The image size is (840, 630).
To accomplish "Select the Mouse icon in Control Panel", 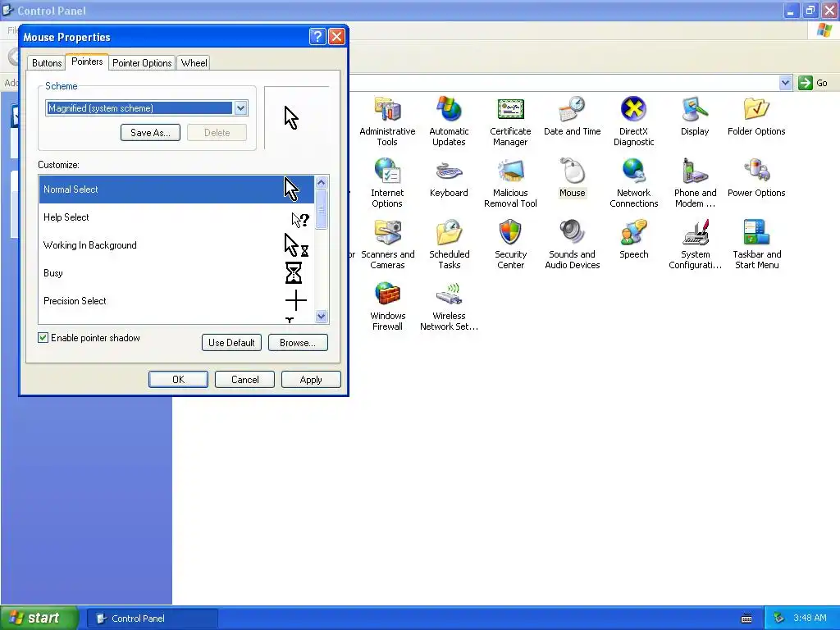I will click(572, 177).
